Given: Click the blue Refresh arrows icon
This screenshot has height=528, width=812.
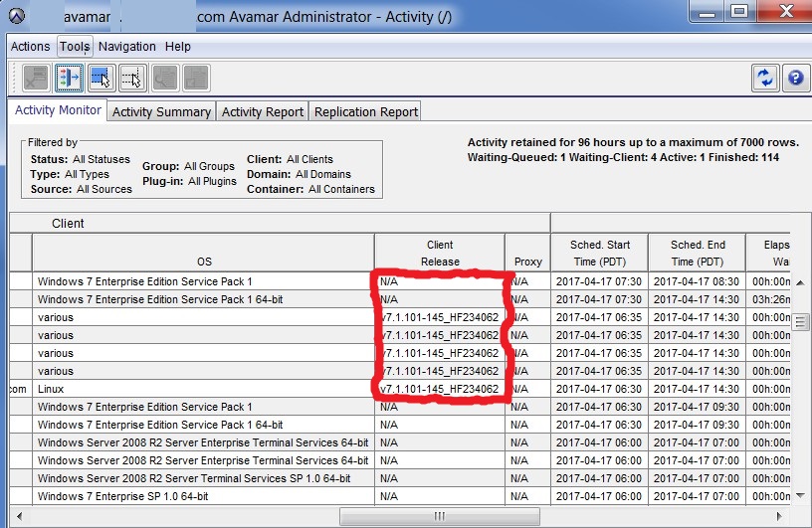Looking at the screenshot, I should pyautogui.click(x=765, y=79).
